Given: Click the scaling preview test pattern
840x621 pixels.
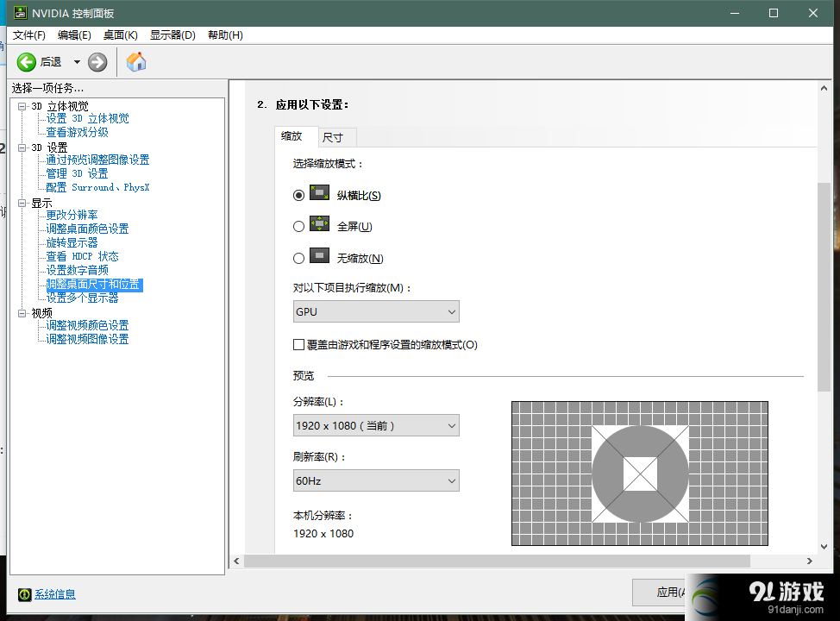Looking at the screenshot, I should [640, 474].
